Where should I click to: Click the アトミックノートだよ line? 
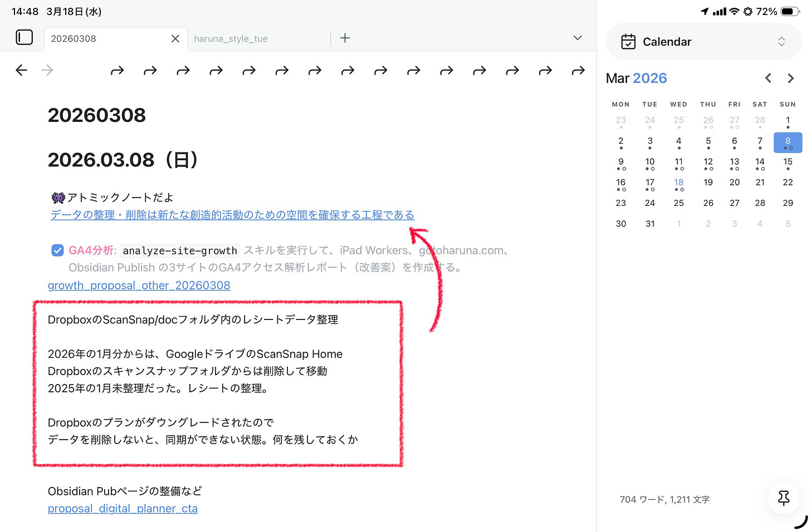[112, 198]
